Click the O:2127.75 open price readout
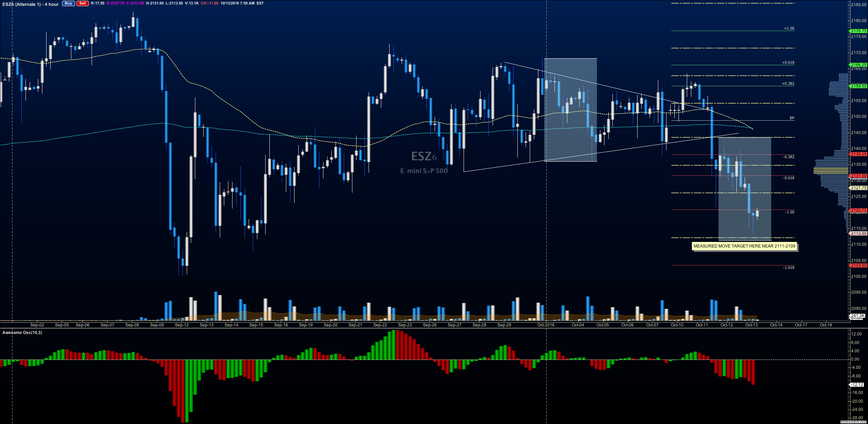Screen dimensions: 868x424 point(115,3)
